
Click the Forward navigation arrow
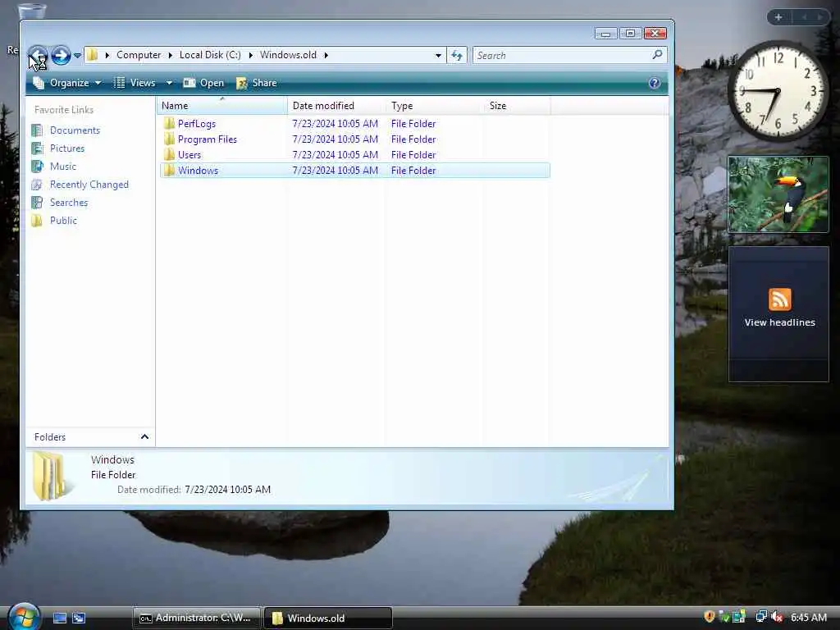[x=61, y=55]
